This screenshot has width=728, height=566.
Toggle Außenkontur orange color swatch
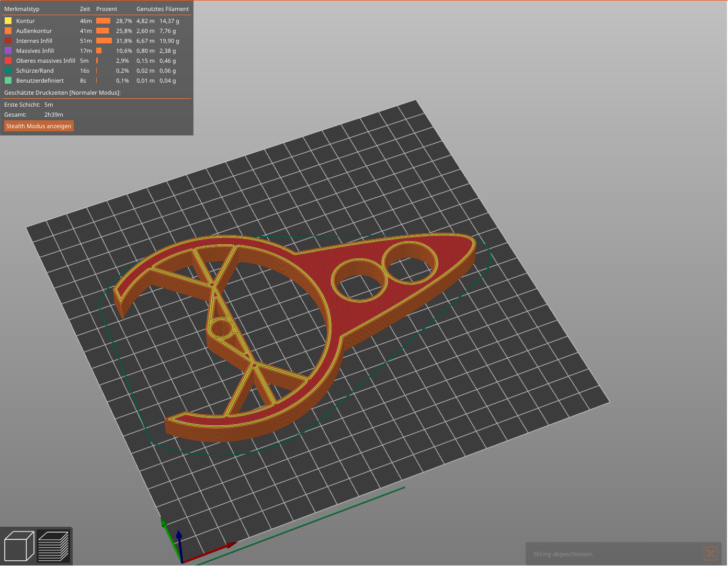click(x=8, y=31)
